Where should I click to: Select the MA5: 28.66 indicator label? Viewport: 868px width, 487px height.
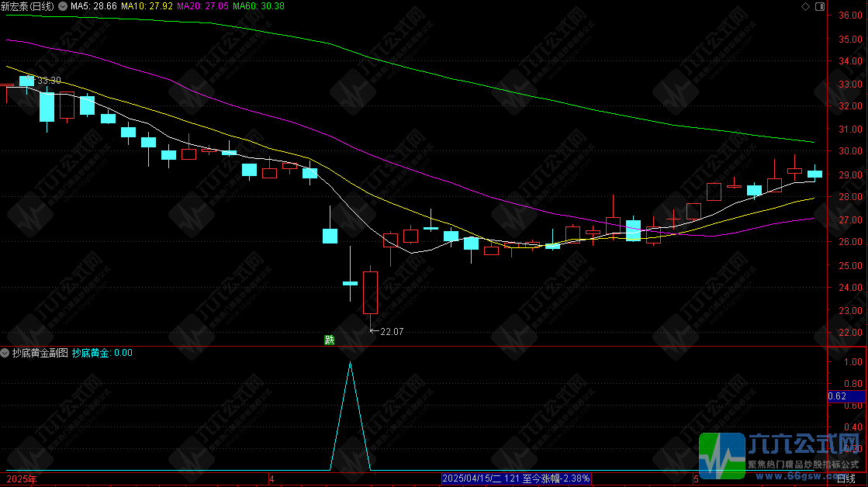[x=94, y=7]
